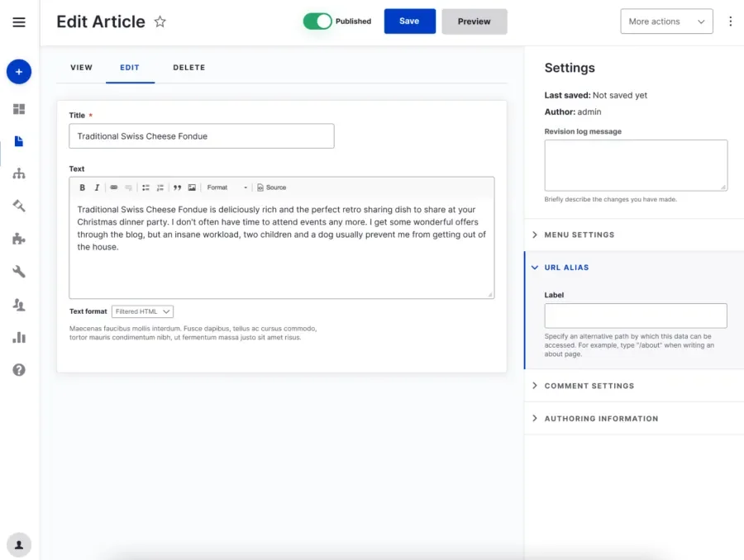Insert a numbered list
This screenshot has width=744, height=560.
(x=160, y=187)
